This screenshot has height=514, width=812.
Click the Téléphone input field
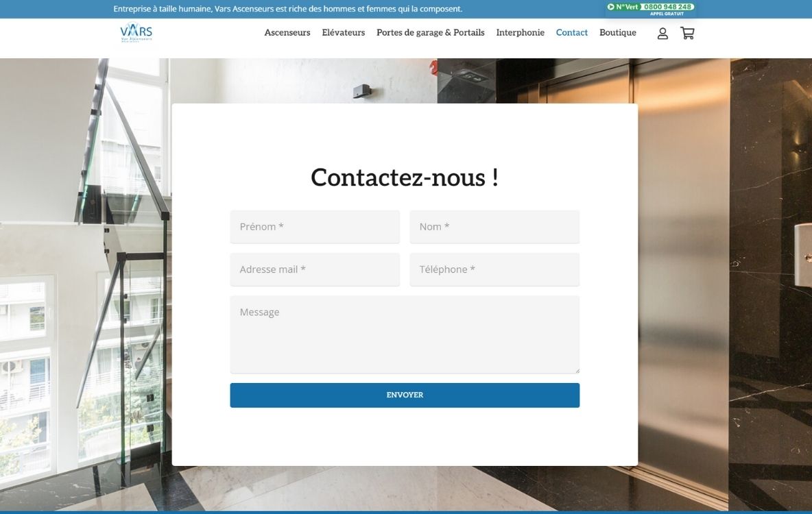pos(494,269)
